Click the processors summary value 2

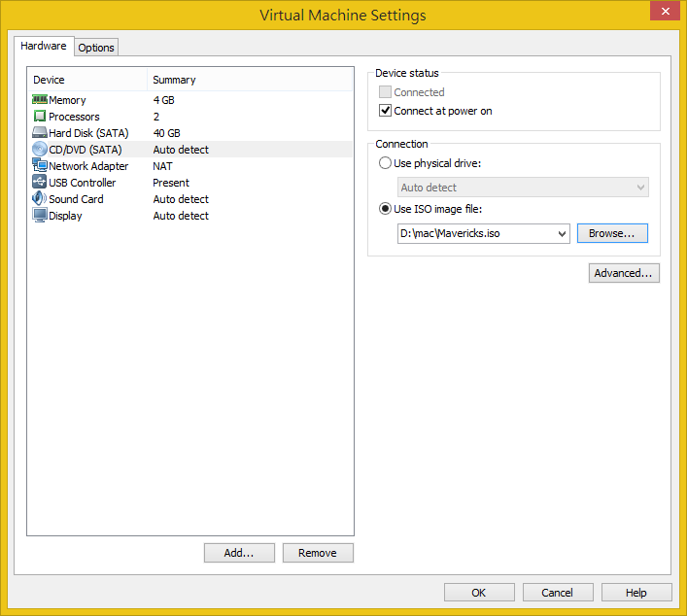(156, 117)
